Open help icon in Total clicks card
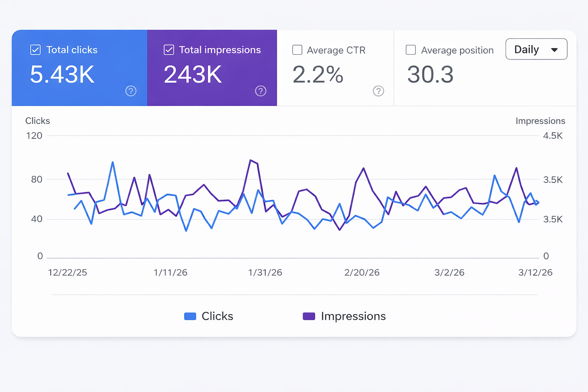The height and width of the screenshot is (392, 588). point(131,91)
